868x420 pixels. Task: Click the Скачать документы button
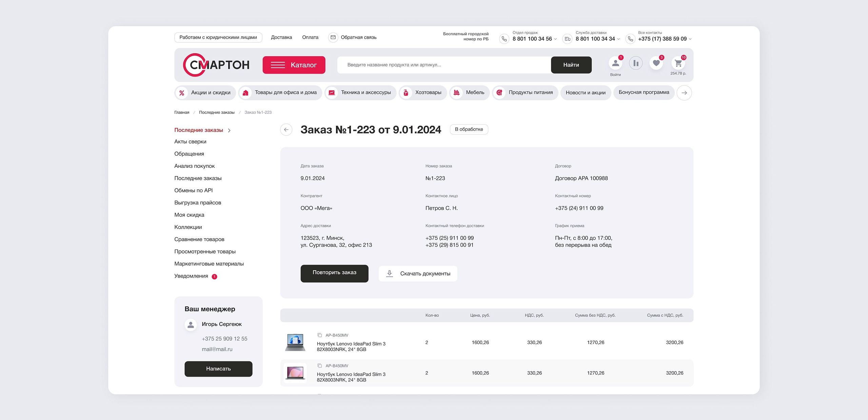click(x=418, y=274)
